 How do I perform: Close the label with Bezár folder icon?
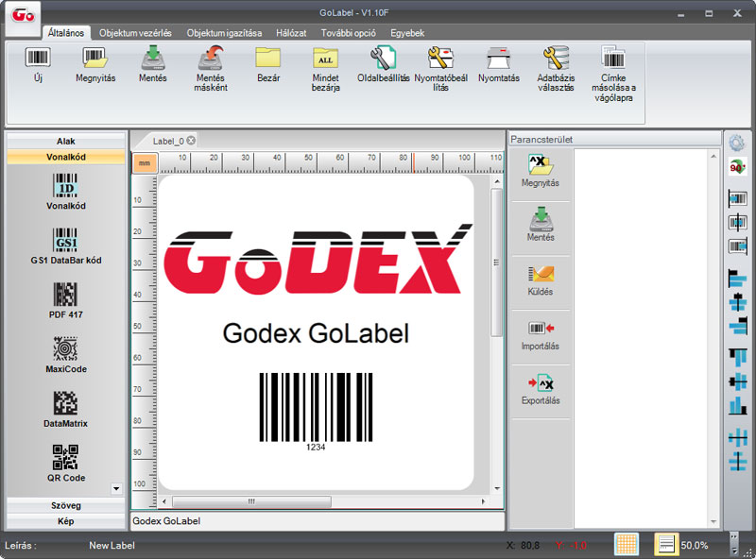click(268, 58)
